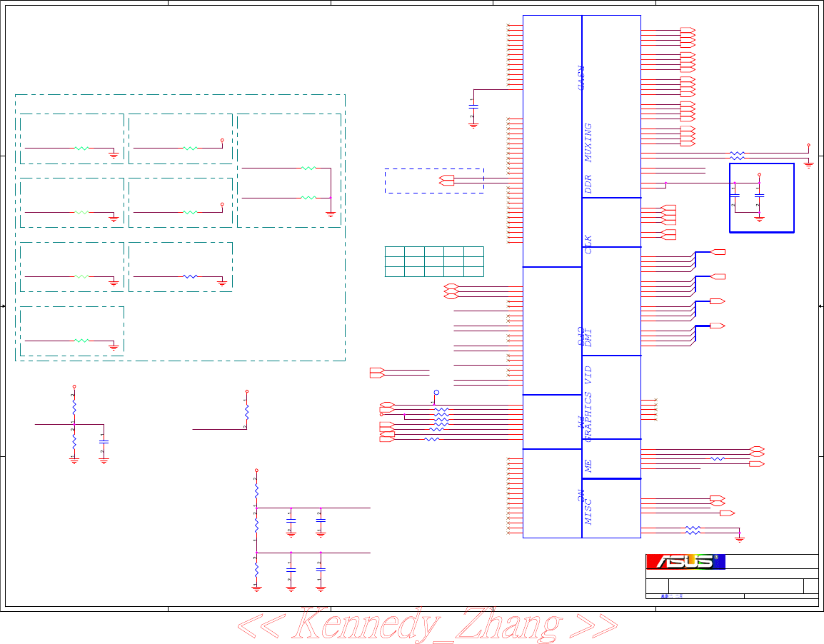824x644 pixels.
Task: Select the GRAPHICS section label
Action: pos(588,416)
